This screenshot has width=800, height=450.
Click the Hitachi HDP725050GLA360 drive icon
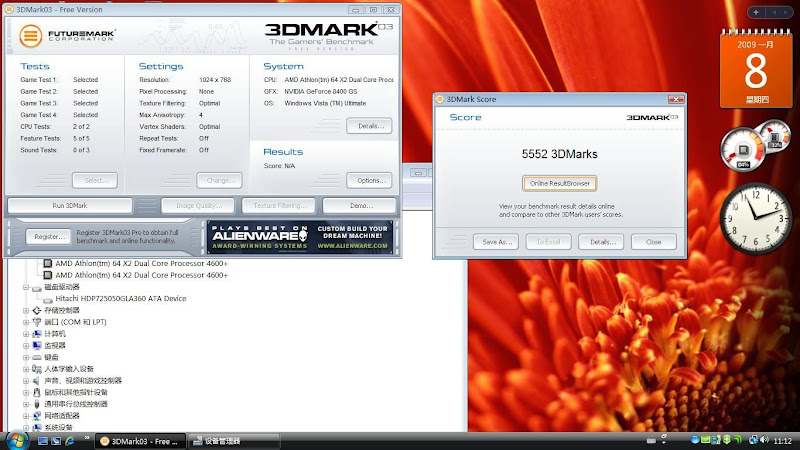[x=48, y=299]
